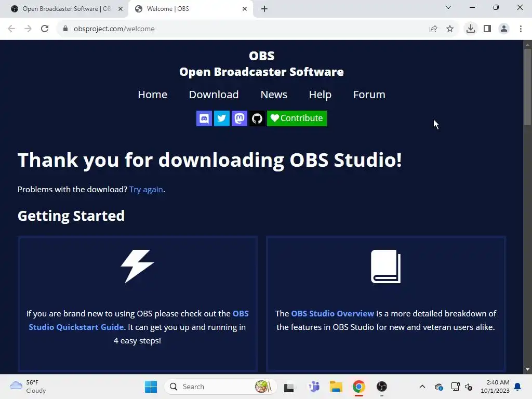The image size is (532, 399).
Task: Share this page icon
Action: (x=433, y=29)
